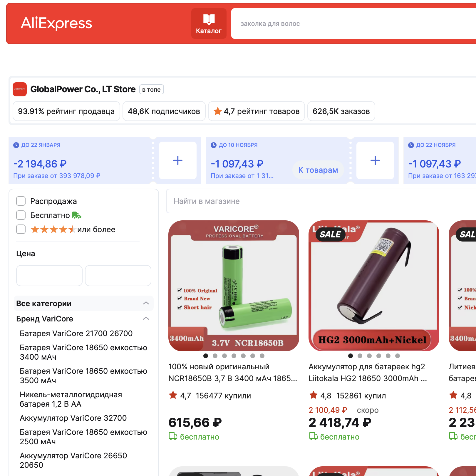Click clock icon on до 22 января coupon
This screenshot has width=476, height=476.
point(16,145)
